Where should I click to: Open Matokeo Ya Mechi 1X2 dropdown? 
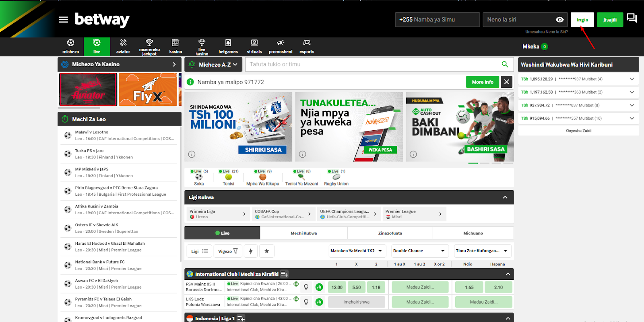point(357,251)
